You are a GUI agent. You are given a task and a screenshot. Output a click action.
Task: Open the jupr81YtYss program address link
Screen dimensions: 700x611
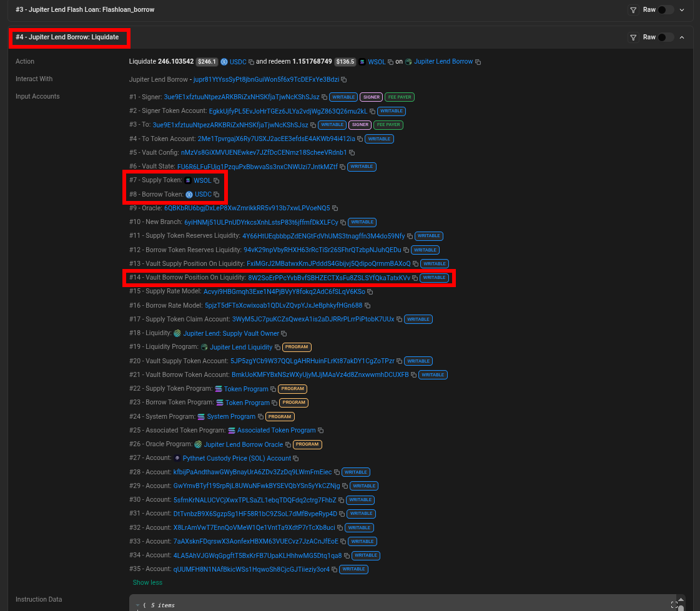point(266,79)
